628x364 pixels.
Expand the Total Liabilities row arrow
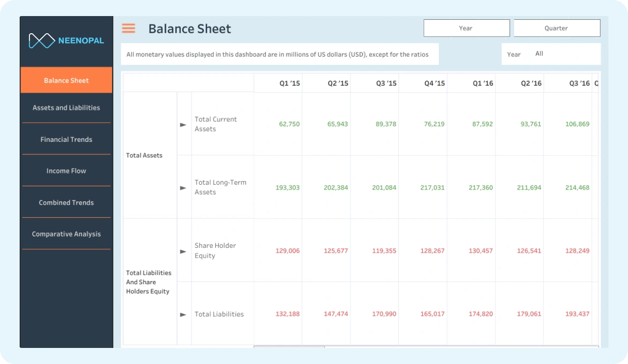pyautogui.click(x=183, y=315)
